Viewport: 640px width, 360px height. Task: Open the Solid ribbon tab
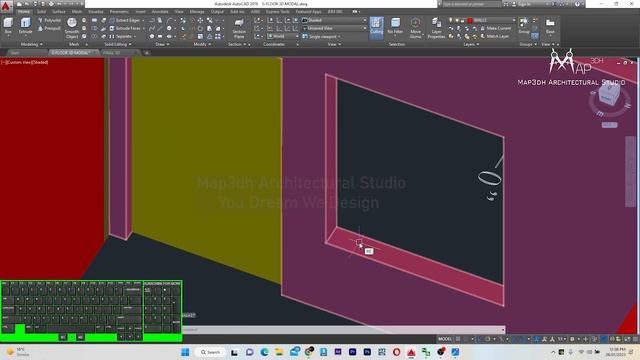pos(41,11)
